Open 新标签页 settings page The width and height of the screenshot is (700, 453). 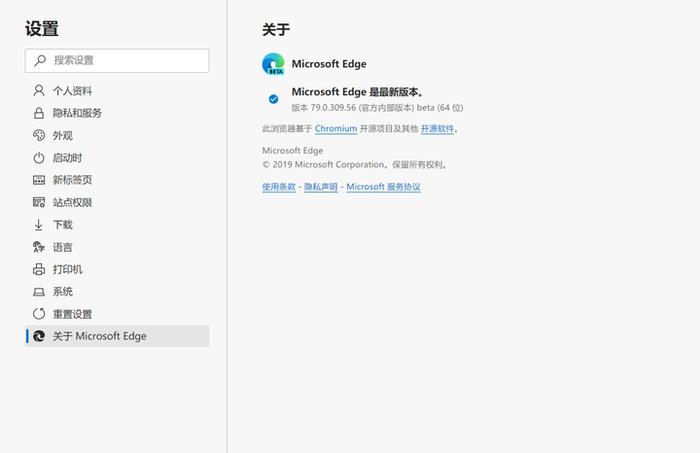click(x=117, y=180)
